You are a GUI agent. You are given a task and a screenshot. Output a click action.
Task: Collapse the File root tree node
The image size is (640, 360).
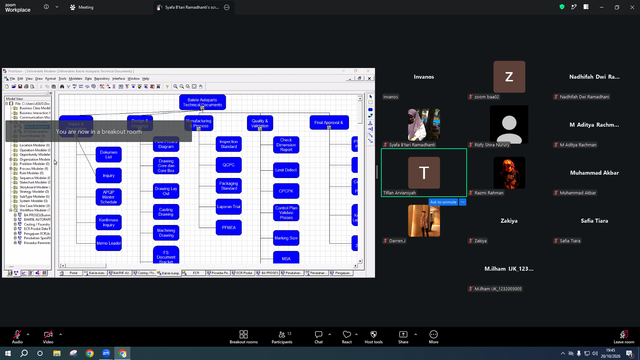(7, 104)
